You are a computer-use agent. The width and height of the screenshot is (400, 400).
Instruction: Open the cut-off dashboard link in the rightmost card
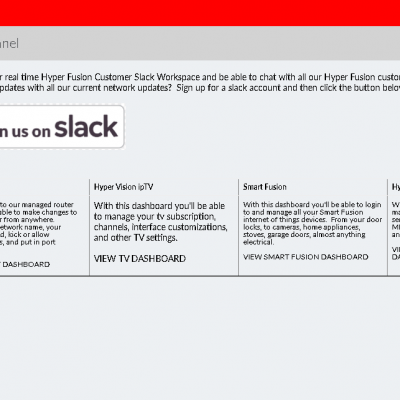[x=396, y=253]
